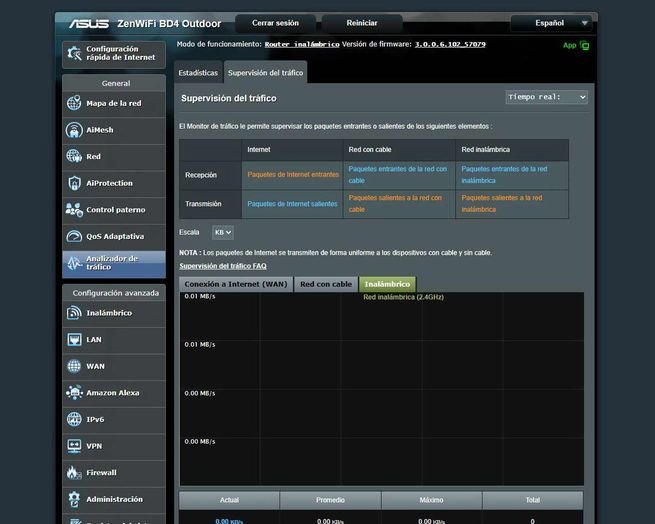Viewport: 655px width, 524px height.
Task: Open the Tiempo real dropdown
Action: click(546, 97)
